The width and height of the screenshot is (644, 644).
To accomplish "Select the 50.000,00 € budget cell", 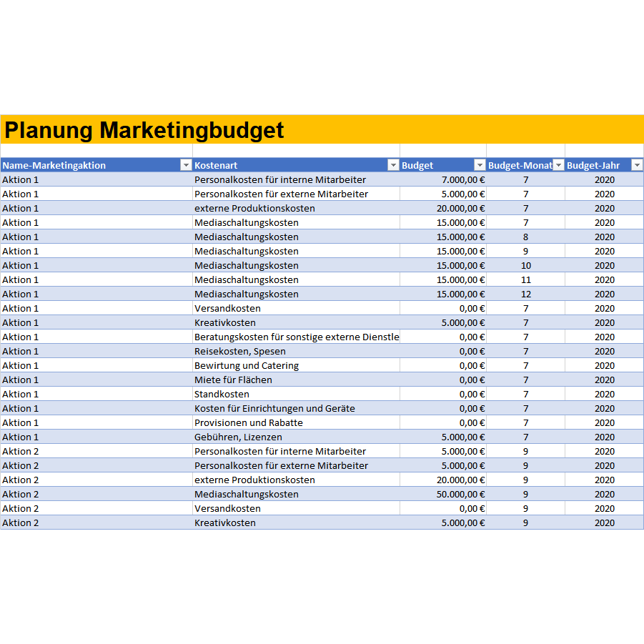I will pos(443,494).
